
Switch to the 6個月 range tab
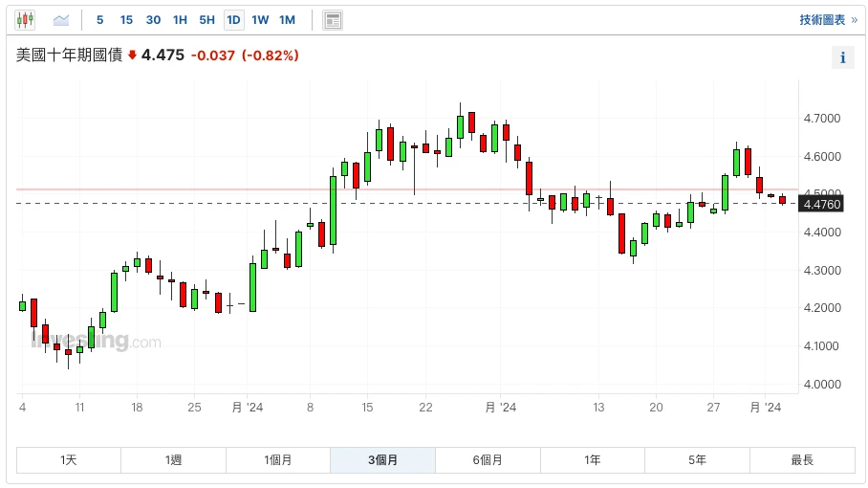[488, 460]
